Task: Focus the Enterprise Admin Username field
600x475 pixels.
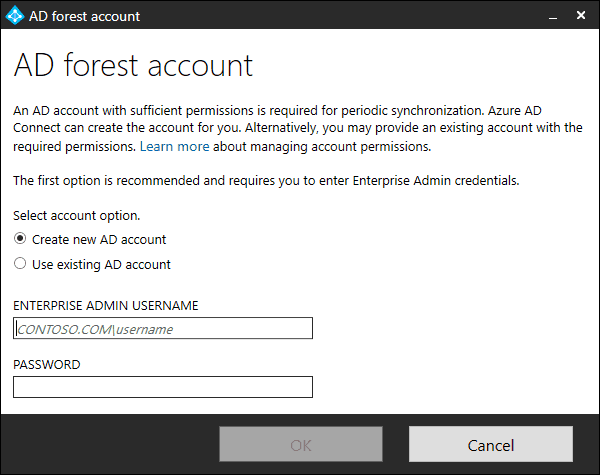Action: pos(163,328)
